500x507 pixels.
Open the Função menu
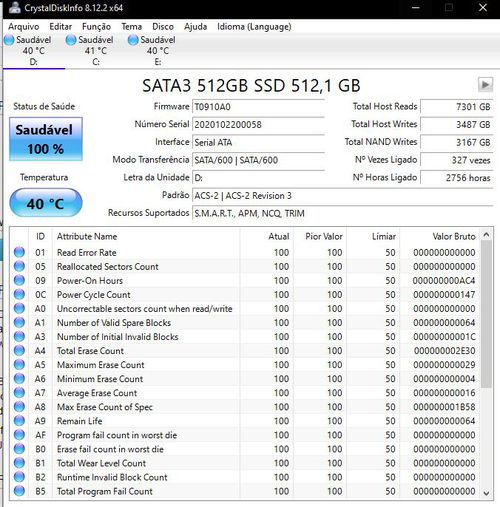coord(96,27)
